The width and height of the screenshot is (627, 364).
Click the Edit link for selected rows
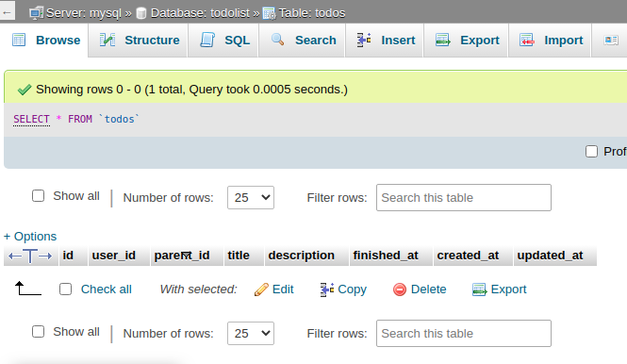283,290
